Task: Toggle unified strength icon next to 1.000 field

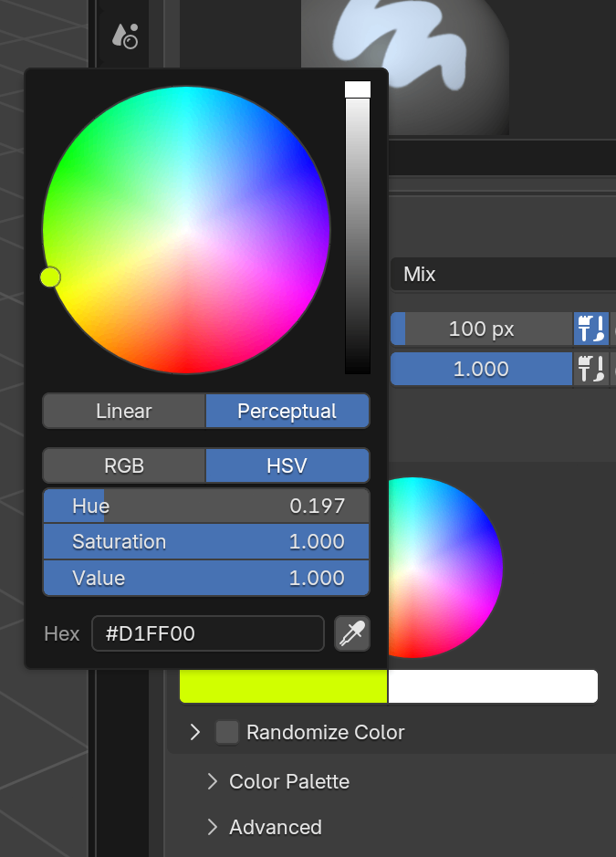Action: tap(591, 369)
